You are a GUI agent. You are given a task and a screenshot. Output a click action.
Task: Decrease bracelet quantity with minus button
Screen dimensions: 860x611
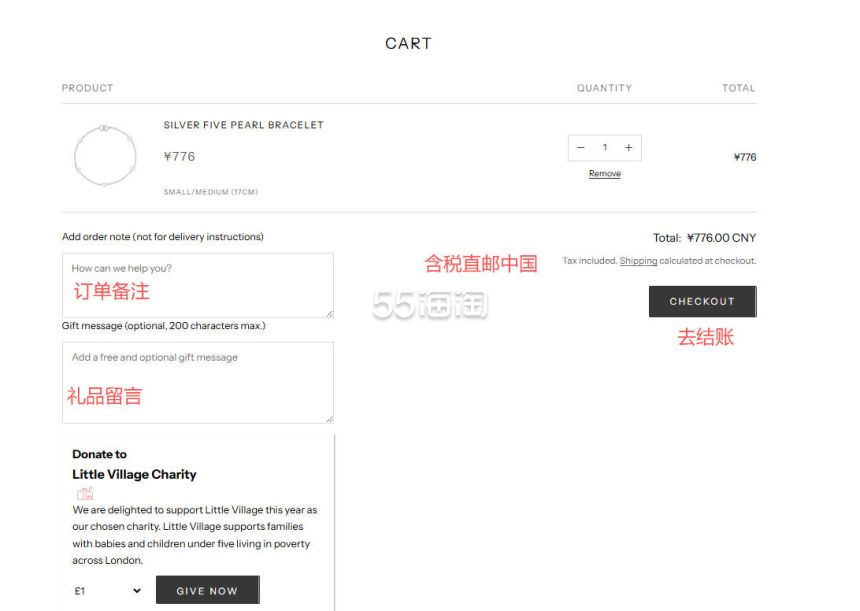tap(581, 148)
